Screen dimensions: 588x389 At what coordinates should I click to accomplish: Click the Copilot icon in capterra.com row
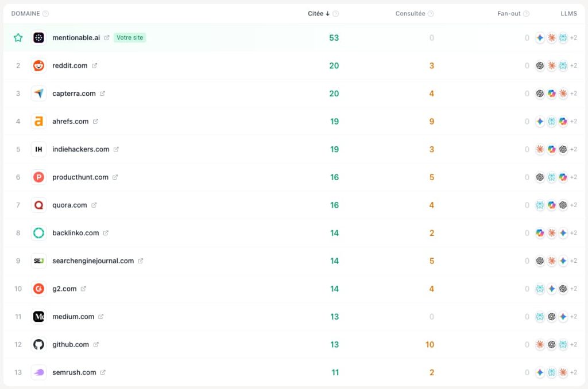click(x=551, y=94)
